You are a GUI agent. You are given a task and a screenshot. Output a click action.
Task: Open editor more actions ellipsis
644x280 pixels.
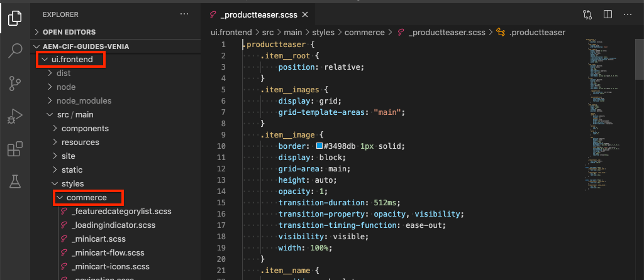pos(627,15)
